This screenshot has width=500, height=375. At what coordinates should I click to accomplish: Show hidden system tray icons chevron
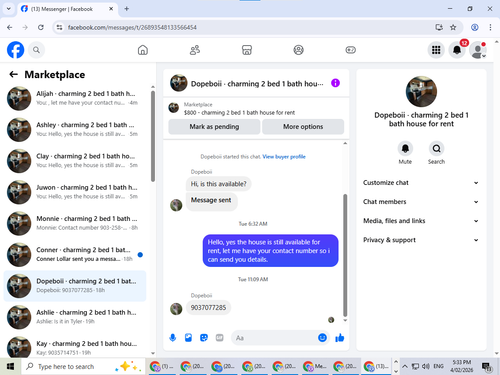tap(404, 366)
